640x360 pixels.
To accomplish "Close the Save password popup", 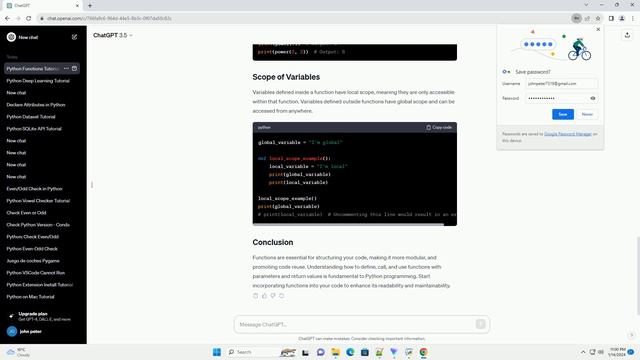I will click(x=598, y=29).
